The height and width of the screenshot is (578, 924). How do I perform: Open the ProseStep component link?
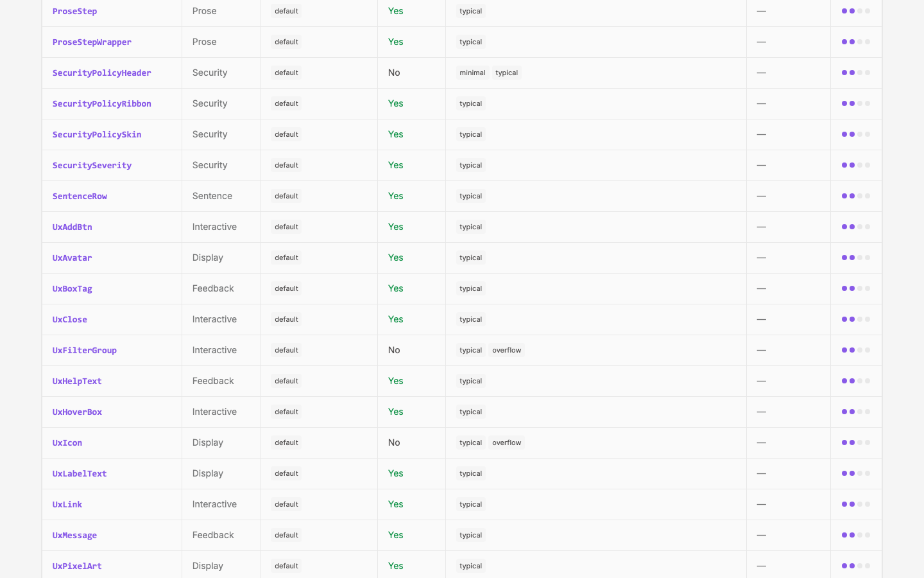74,11
